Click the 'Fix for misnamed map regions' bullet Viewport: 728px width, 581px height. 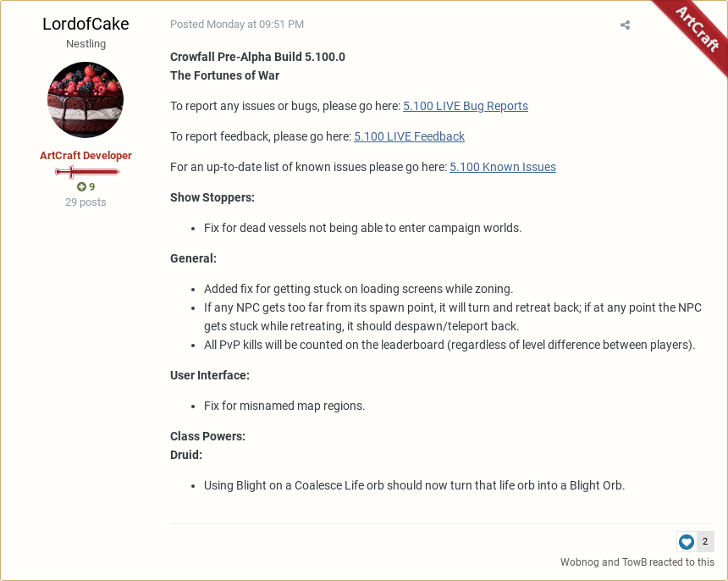point(284,406)
